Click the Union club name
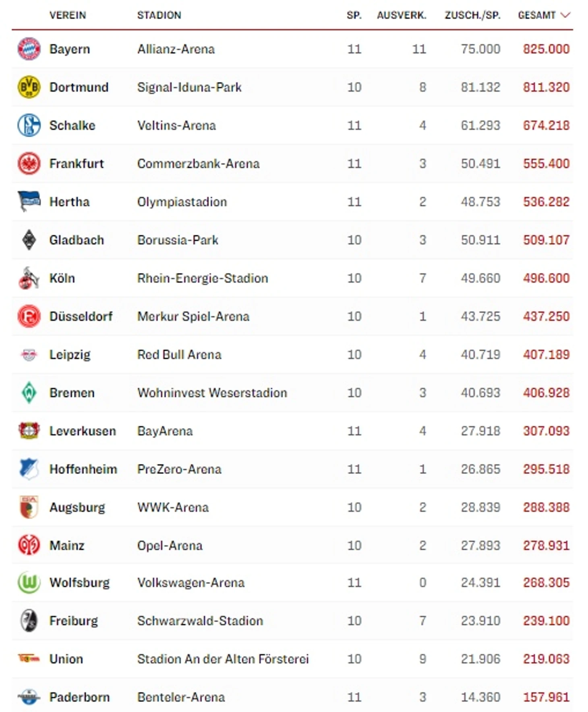 pyautogui.click(x=66, y=659)
